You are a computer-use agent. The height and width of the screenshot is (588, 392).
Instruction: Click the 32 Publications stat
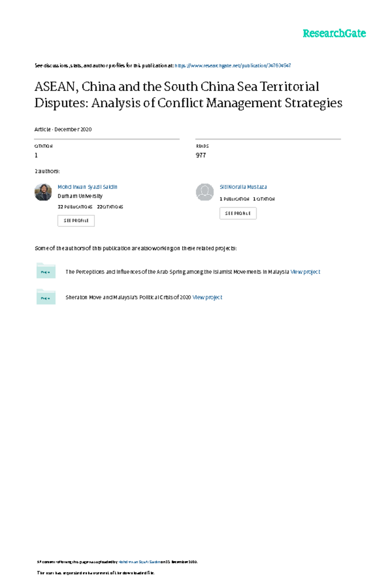coord(75,207)
